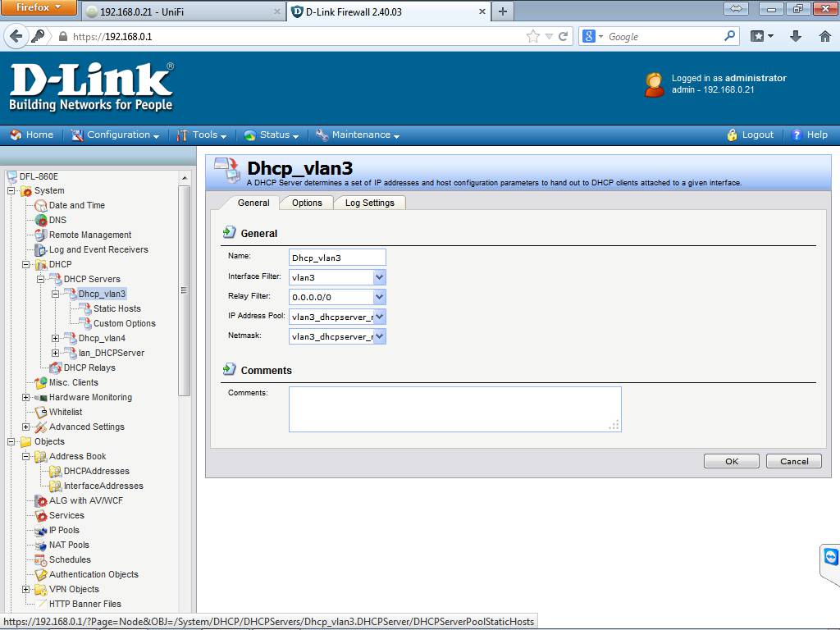Image resolution: width=840 pixels, height=630 pixels.
Task: Click the Remote Management icon
Action: click(41, 235)
